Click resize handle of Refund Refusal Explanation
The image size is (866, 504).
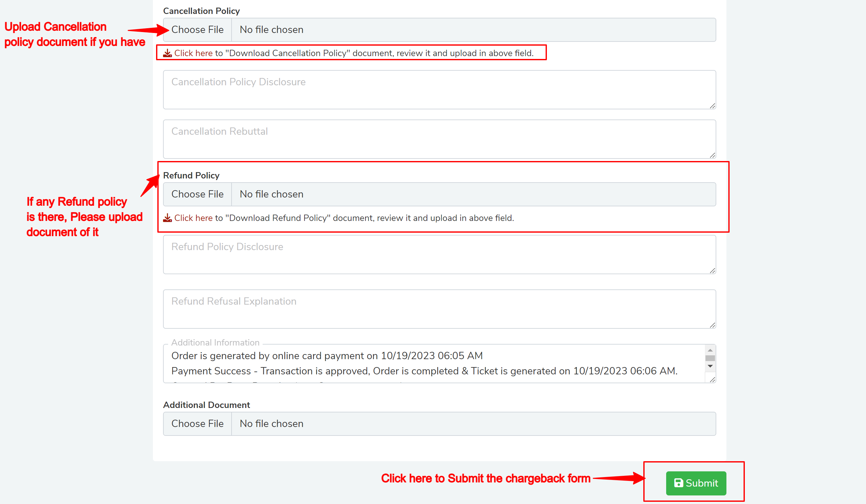pyautogui.click(x=712, y=325)
